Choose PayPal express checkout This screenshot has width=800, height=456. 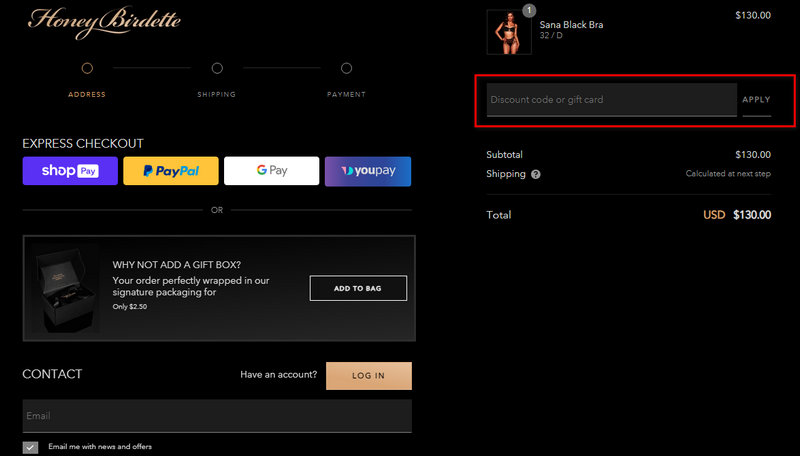click(x=170, y=171)
